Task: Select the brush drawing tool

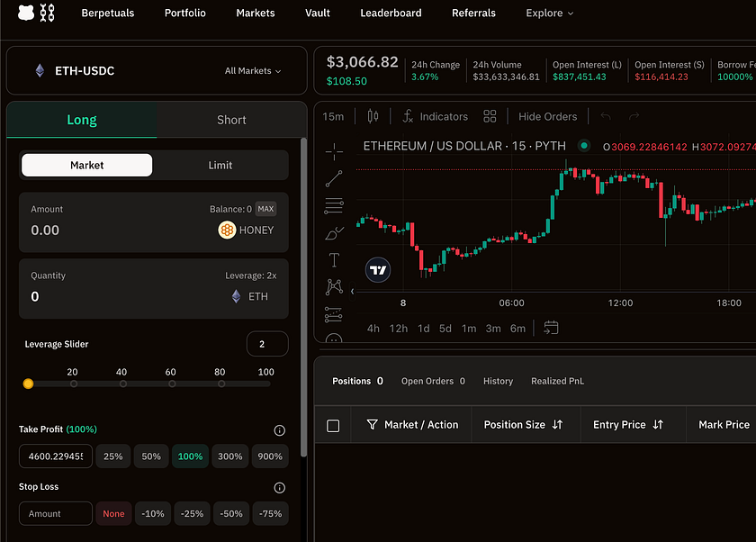Action: 334,233
